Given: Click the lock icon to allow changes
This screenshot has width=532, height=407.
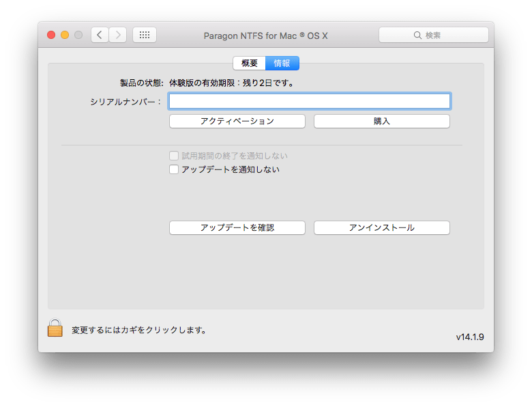Looking at the screenshot, I should pyautogui.click(x=55, y=328).
